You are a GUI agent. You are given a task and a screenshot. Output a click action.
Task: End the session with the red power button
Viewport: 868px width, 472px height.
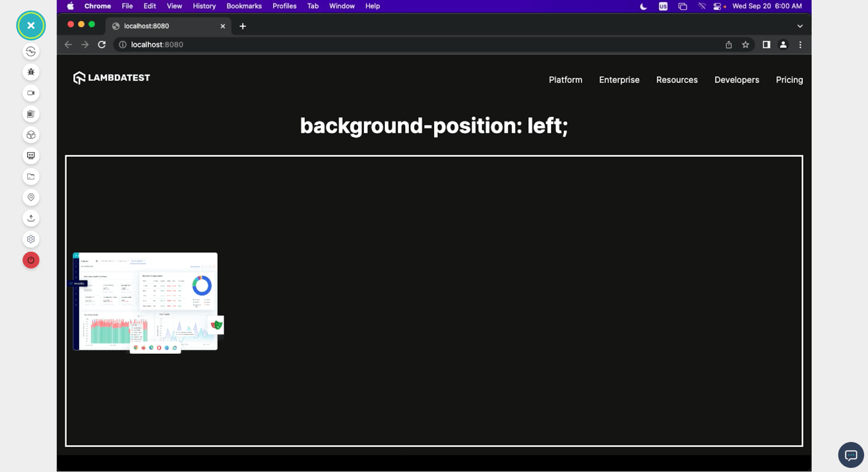point(31,260)
